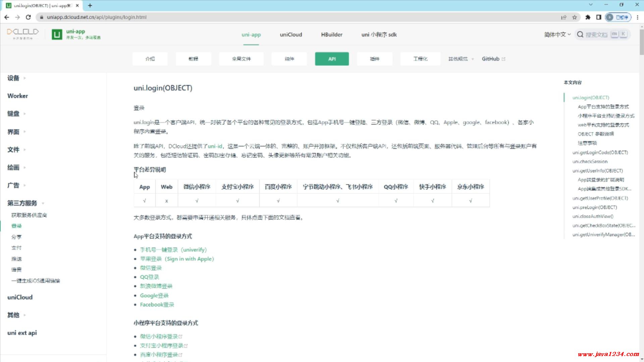Click the green API section tab
The width and height of the screenshot is (644, 362).
pyautogui.click(x=332, y=59)
